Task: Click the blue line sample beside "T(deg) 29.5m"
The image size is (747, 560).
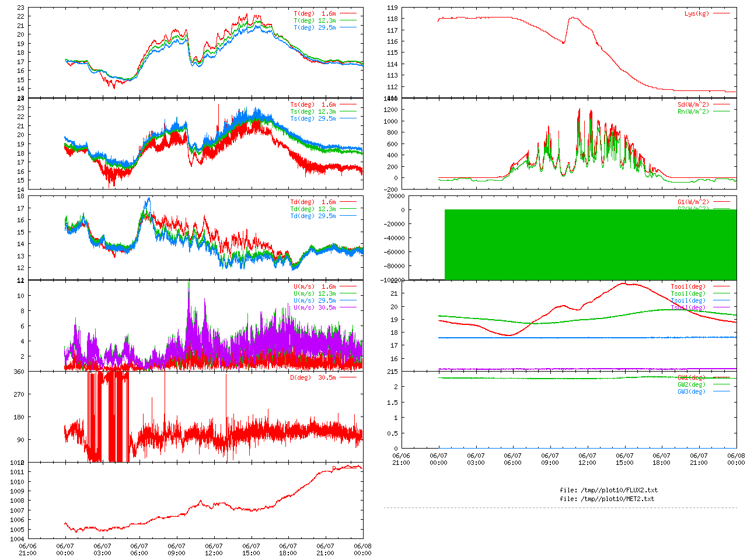Action: pyautogui.click(x=348, y=27)
